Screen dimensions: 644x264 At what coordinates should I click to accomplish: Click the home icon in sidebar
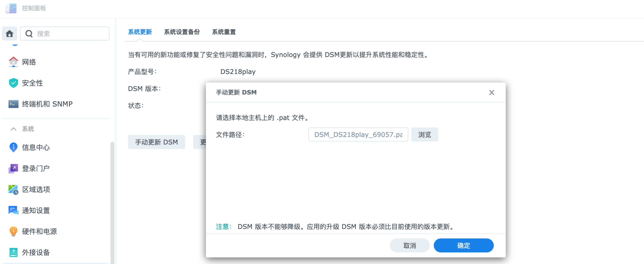pos(10,33)
